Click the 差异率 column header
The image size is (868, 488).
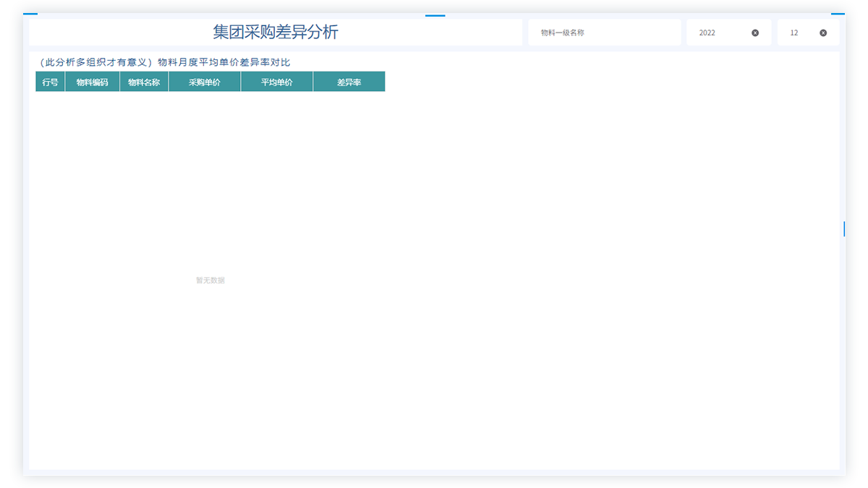point(349,82)
